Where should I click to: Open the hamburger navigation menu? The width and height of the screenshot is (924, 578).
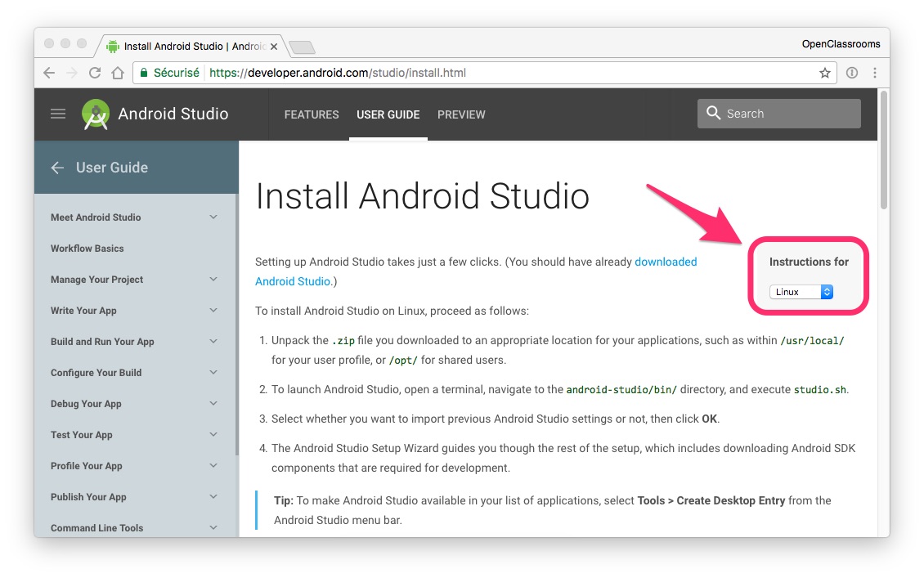58,114
